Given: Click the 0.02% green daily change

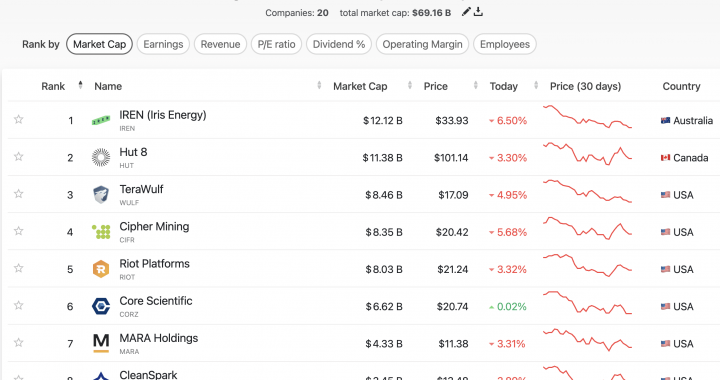Looking at the screenshot, I should coord(507,307).
